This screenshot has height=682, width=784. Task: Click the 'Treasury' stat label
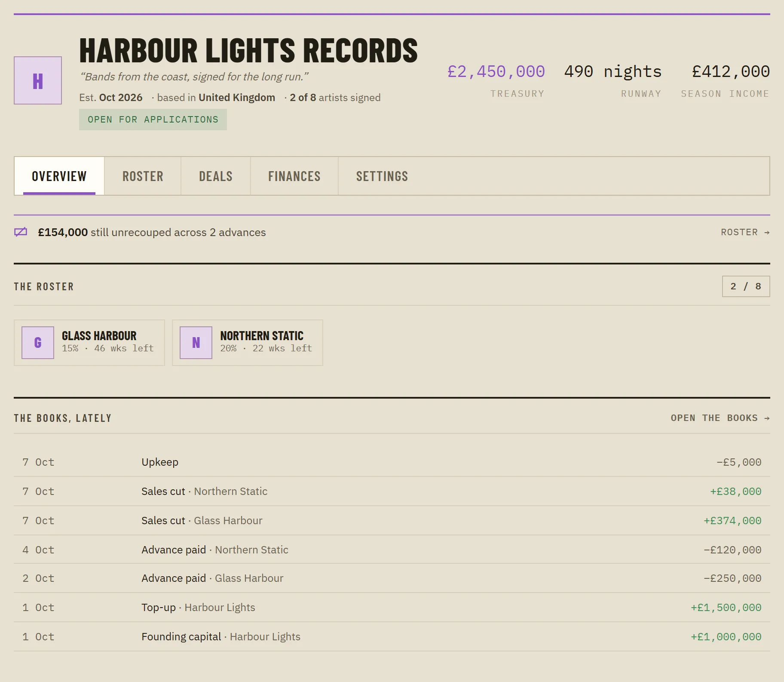tap(518, 94)
